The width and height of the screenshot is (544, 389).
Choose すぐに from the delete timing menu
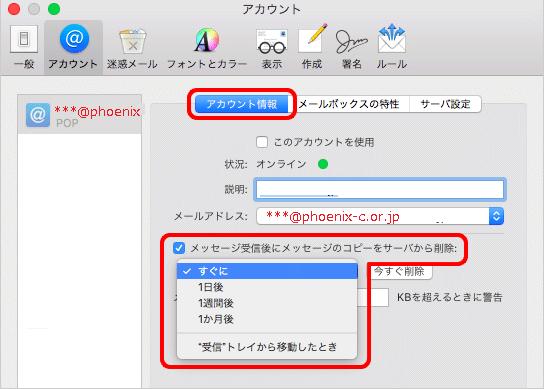coord(267,271)
